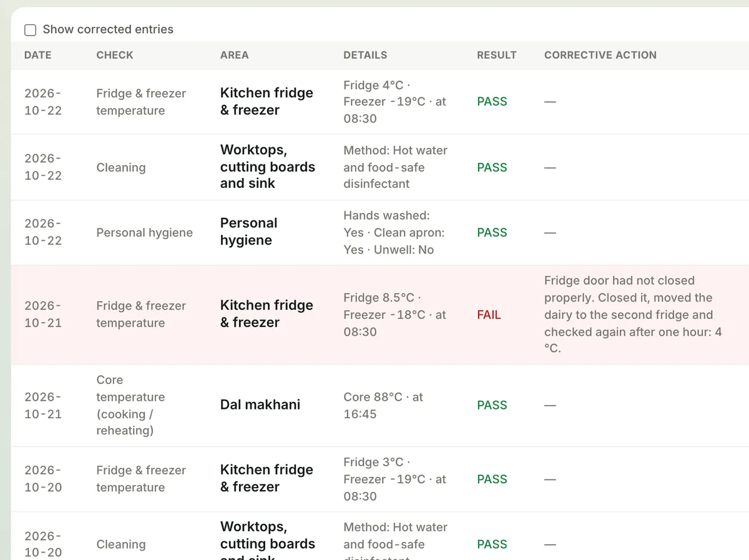Select the AREA column header
The width and height of the screenshot is (749, 560).
(x=235, y=55)
